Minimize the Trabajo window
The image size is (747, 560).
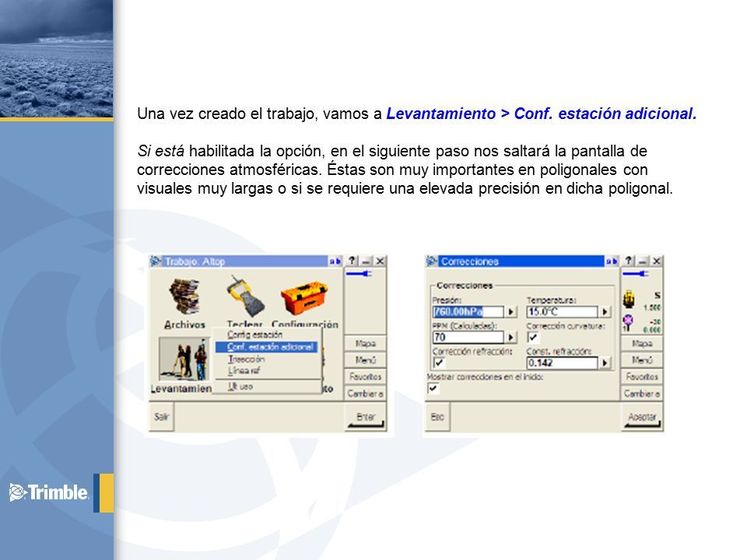[x=366, y=261]
